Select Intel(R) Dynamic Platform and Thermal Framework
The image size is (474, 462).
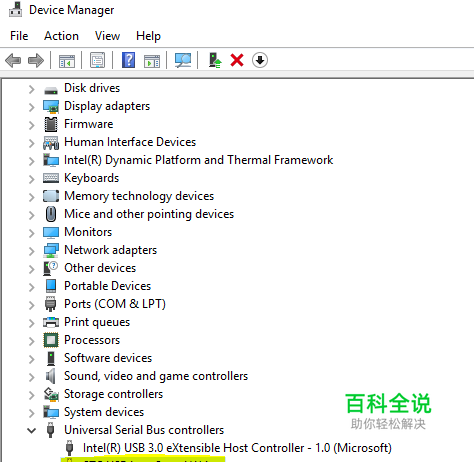(199, 160)
